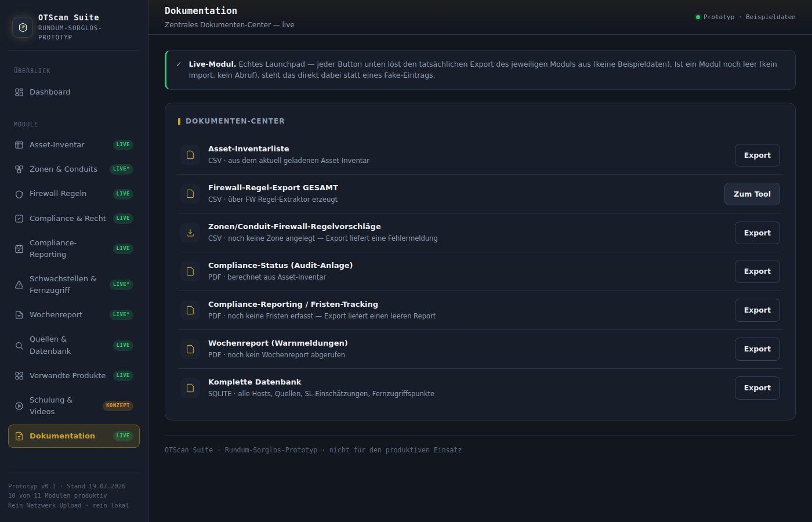The height and width of the screenshot is (522, 812).
Task: Click text 'CSV · über FW Regel-Extraktor erzeugt'
Action: coord(273,200)
